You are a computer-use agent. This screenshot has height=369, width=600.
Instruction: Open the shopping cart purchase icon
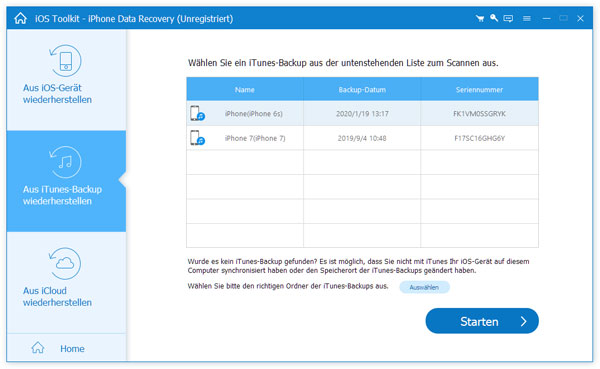pyautogui.click(x=480, y=18)
